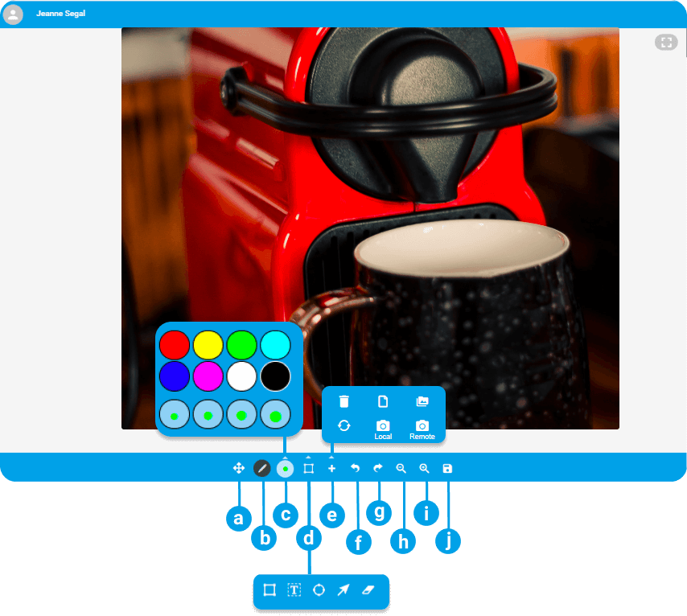Select the text box tool

click(294, 590)
